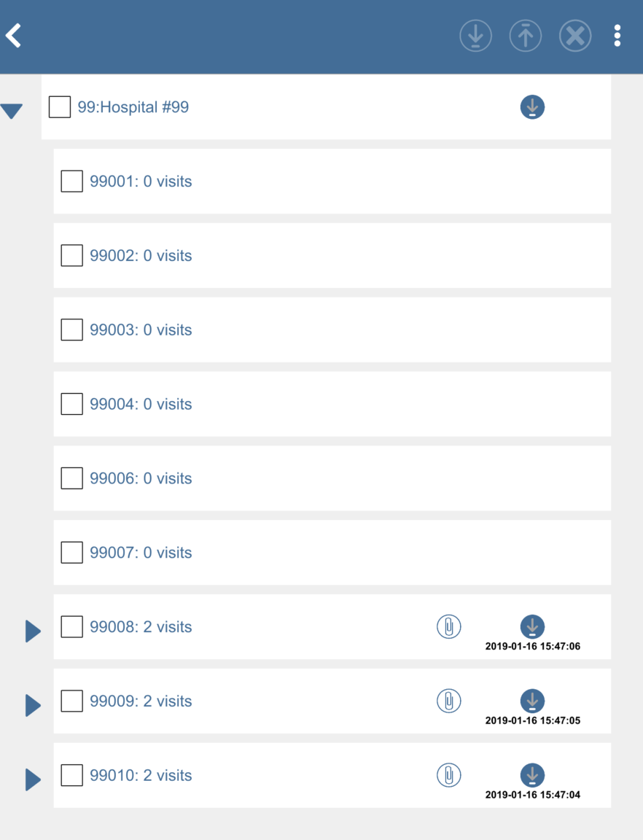The height and width of the screenshot is (840, 643).
Task: Toggle the checkbox for 99009
Action: [71, 701]
